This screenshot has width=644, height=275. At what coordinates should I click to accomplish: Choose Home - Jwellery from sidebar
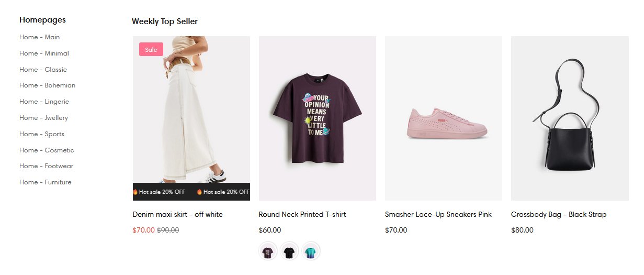[43, 118]
